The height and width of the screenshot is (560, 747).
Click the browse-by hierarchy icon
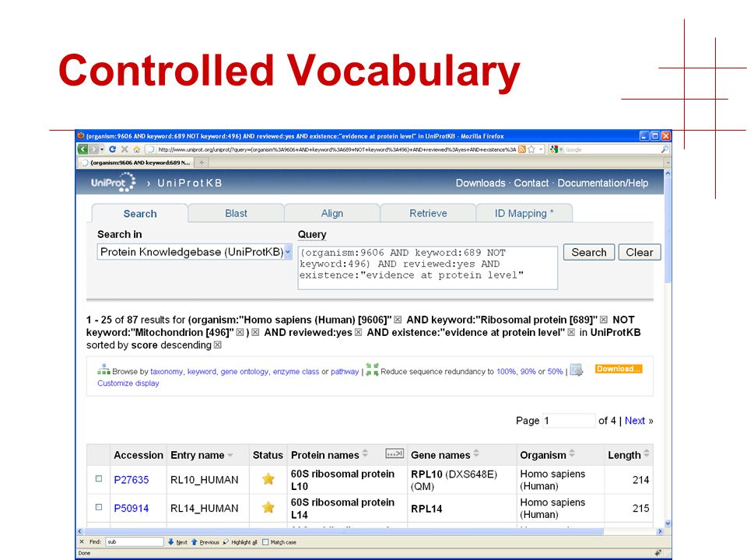[103, 369]
